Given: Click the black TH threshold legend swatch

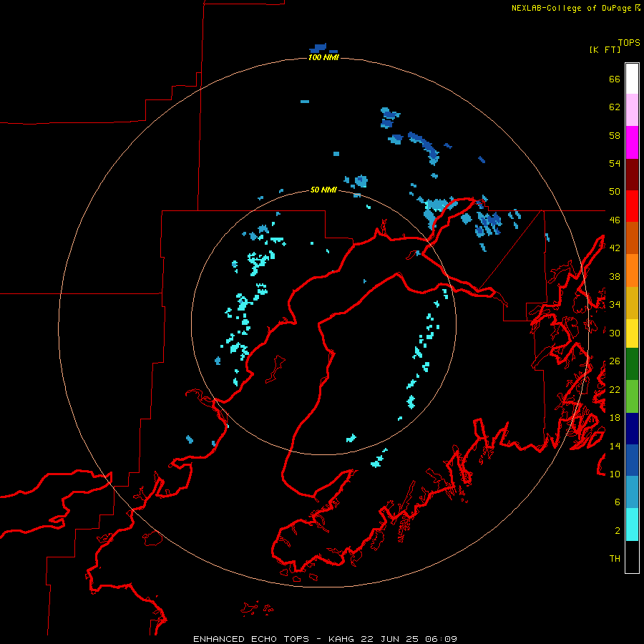Looking at the screenshot, I should (x=632, y=557).
